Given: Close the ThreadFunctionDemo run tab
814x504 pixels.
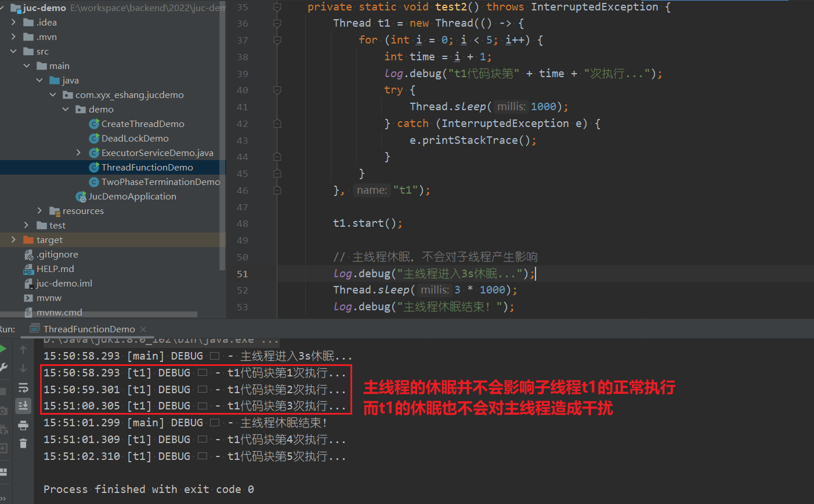Looking at the screenshot, I should (x=143, y=329).
